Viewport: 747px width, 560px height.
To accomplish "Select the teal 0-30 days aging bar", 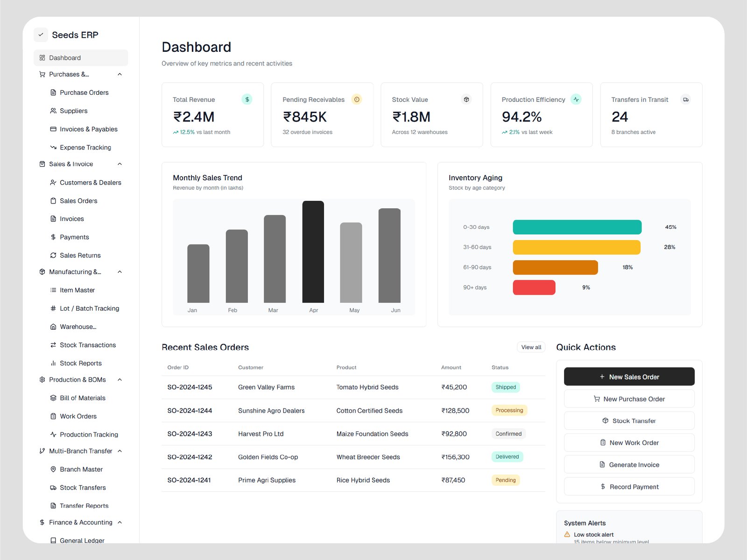I will (x=577, y=227).
